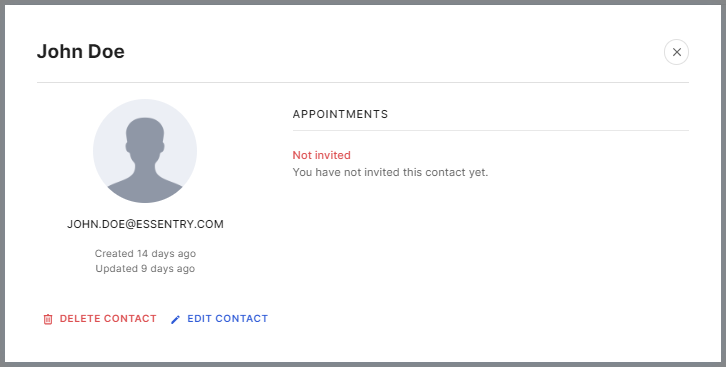Image resolution: width=726 pixels, height=367 pixels.
Task: Select the john.doe@essentry.com email address
Action: (x=145, y=224)
